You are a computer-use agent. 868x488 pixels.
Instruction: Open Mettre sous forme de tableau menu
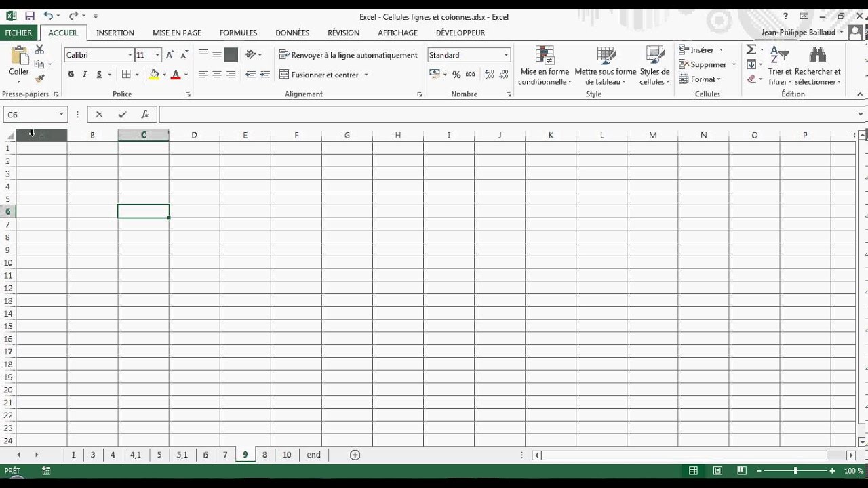(x=606, y=66)
